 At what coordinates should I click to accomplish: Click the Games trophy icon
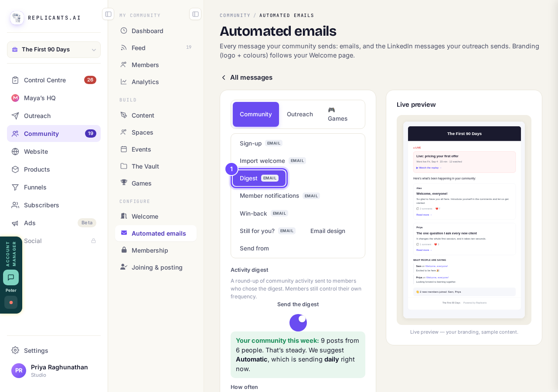tap(124, 183)
